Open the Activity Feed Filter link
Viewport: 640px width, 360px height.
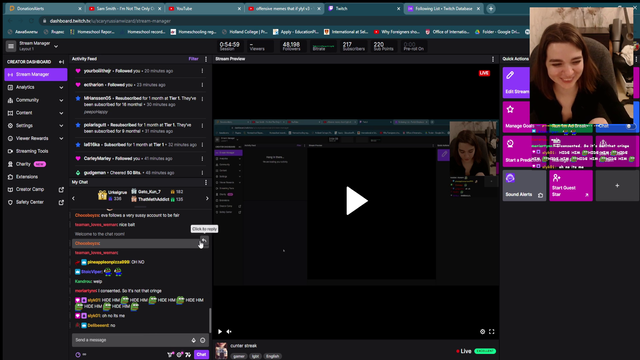click(193, 59)
